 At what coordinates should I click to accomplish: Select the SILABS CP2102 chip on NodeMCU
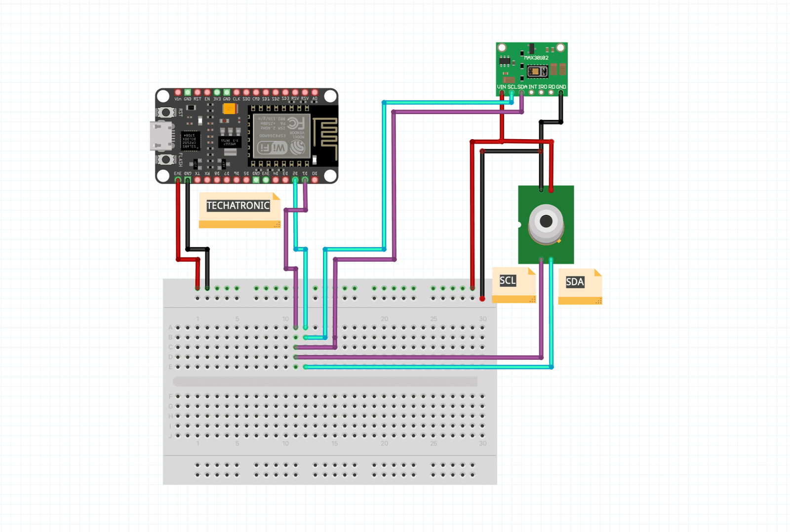(x=191, y=141)
